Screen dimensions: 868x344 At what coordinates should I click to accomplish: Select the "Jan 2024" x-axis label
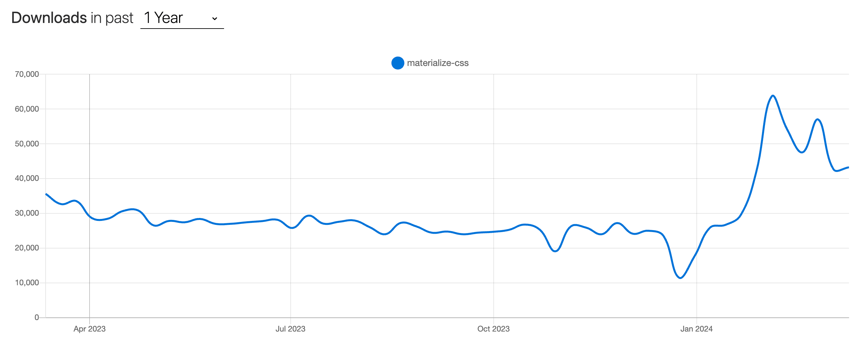696,329
